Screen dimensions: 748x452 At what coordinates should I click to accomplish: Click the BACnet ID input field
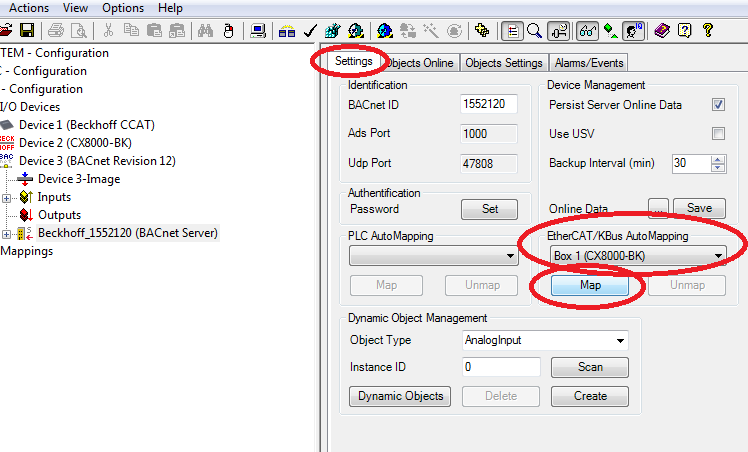[489, 104]
